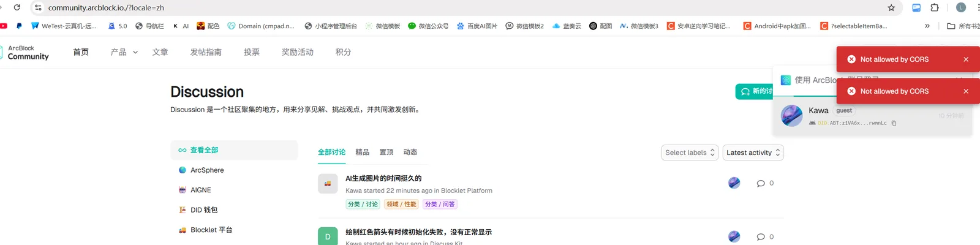This screenshot has height=245, width=980.
Task: Click the guest badge next to Kawa
Action: pos(844,110)
